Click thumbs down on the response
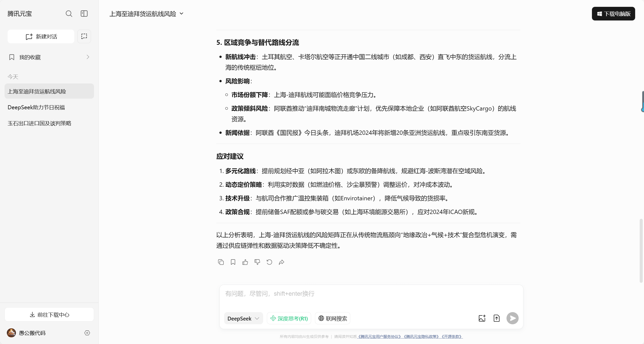This screenshot has width=644, height=344. 257,262
